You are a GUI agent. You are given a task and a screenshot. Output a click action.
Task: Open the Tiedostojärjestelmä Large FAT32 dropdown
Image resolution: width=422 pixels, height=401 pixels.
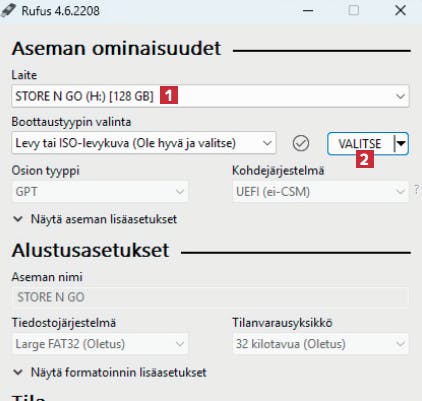point(100,344)
